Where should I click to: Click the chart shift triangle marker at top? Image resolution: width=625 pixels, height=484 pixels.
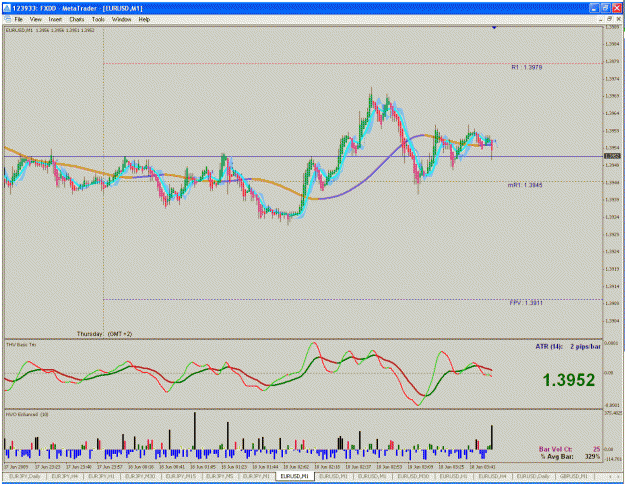(x=494, y=28)
